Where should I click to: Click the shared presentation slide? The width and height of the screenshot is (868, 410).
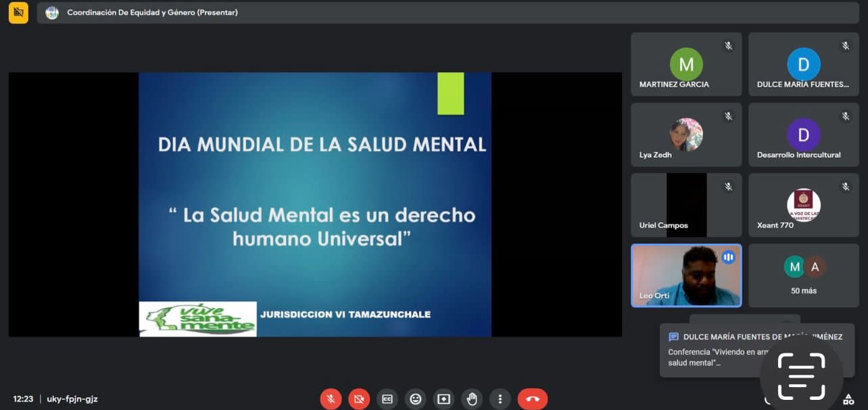tap(315, 204)
